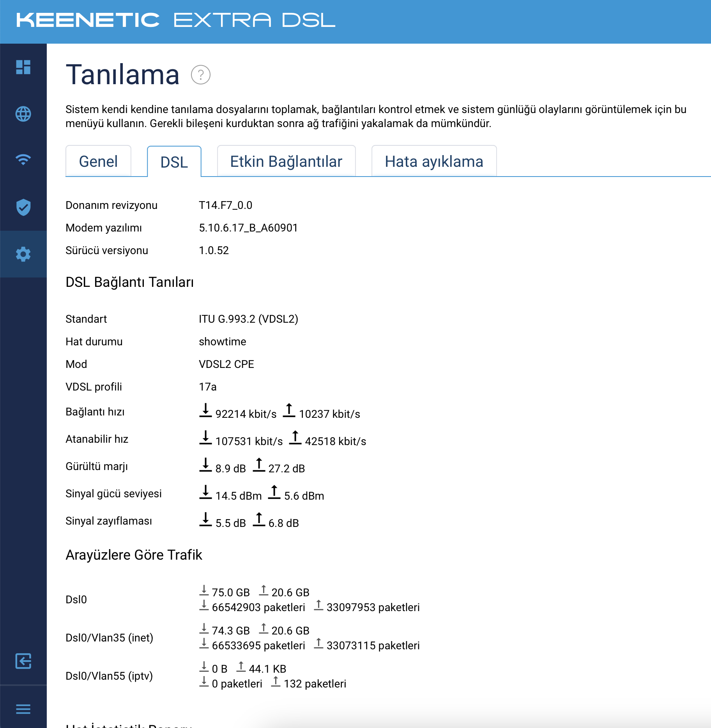Open the settings gear icon in the sidebar
Viewport: 711px width, 728px height.
[x=23, y=254]
